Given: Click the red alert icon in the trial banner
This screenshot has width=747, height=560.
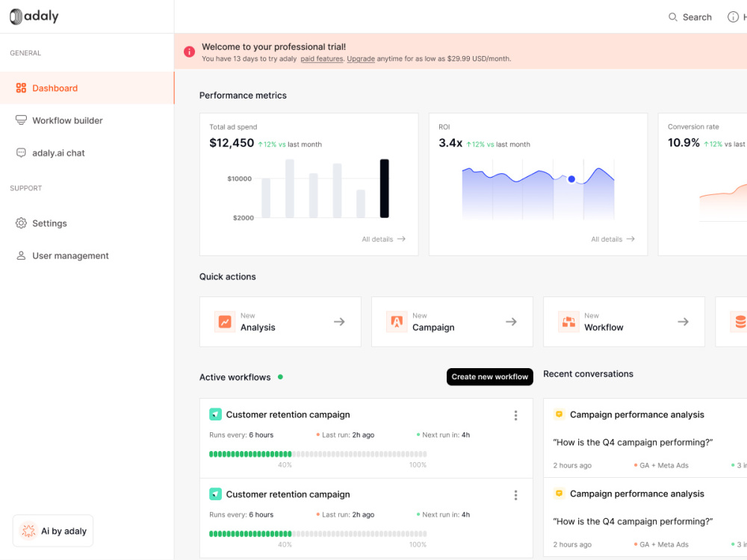Looking at the screenshot, I should 189,52.
